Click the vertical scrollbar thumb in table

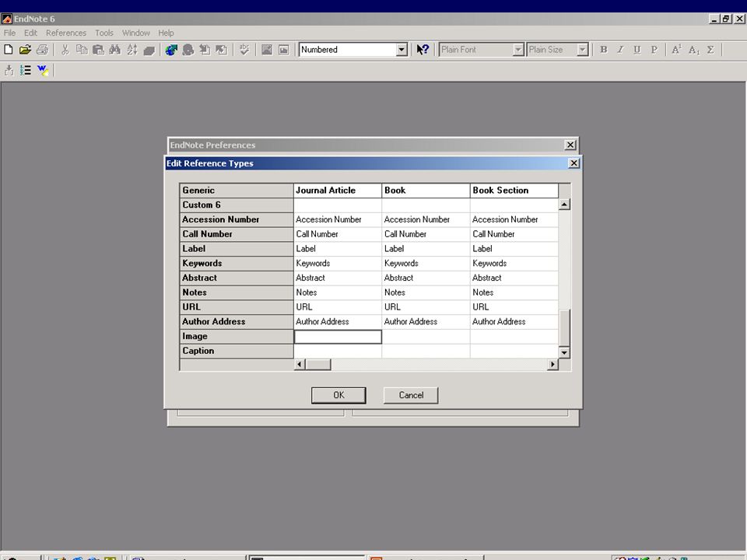[x=564, y=327]
